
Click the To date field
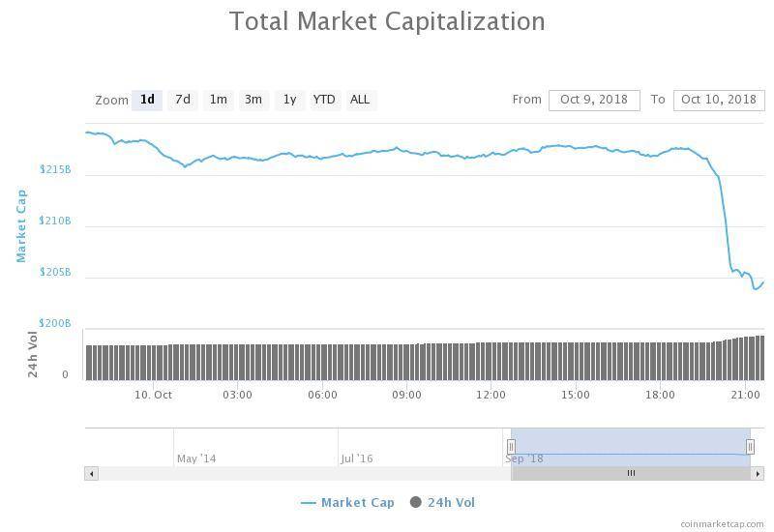coord(718,100)
